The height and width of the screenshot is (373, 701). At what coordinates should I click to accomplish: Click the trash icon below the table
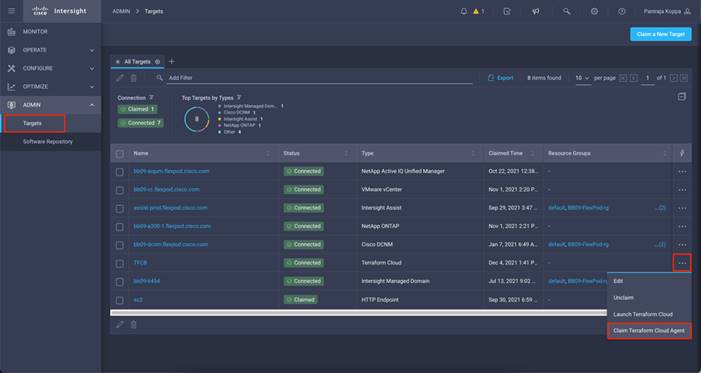click(x=133, y=325)
